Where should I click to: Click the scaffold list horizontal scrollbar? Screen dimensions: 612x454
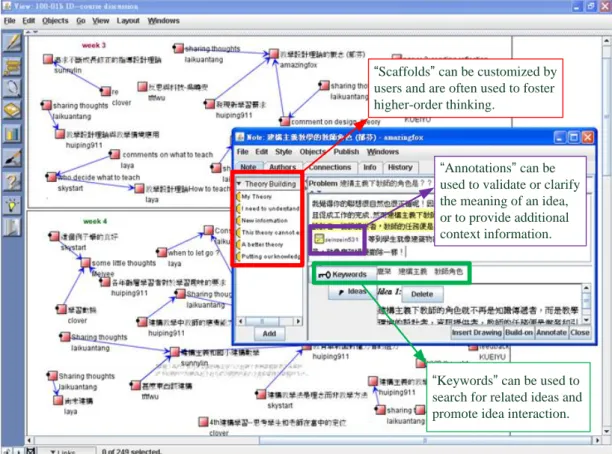[269, 321]
